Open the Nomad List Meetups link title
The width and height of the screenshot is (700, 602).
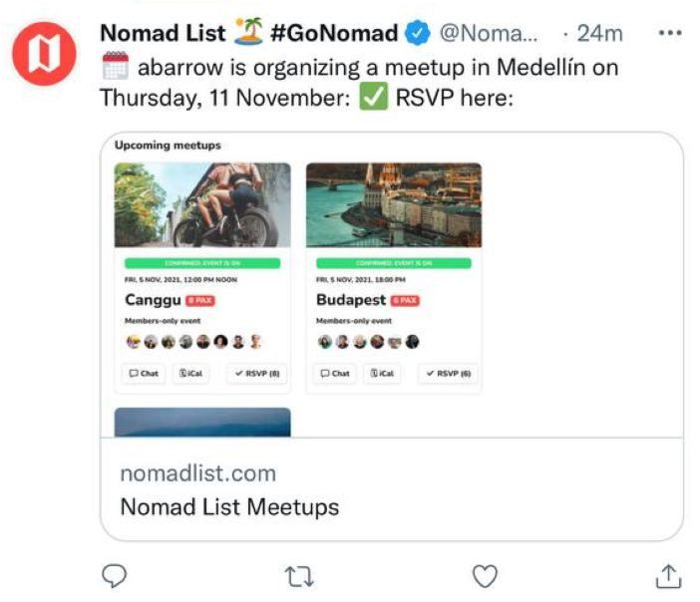coord(229,506)
